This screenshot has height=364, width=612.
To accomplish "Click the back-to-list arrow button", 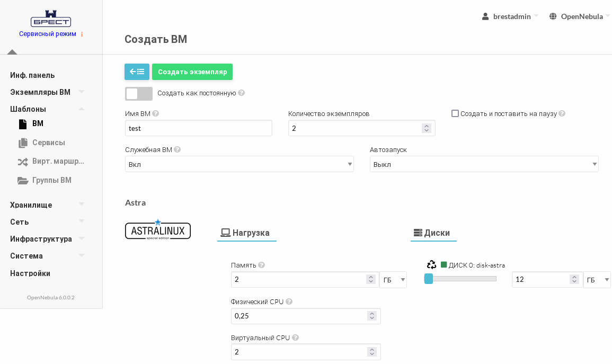I will click(x=137, y=72).
